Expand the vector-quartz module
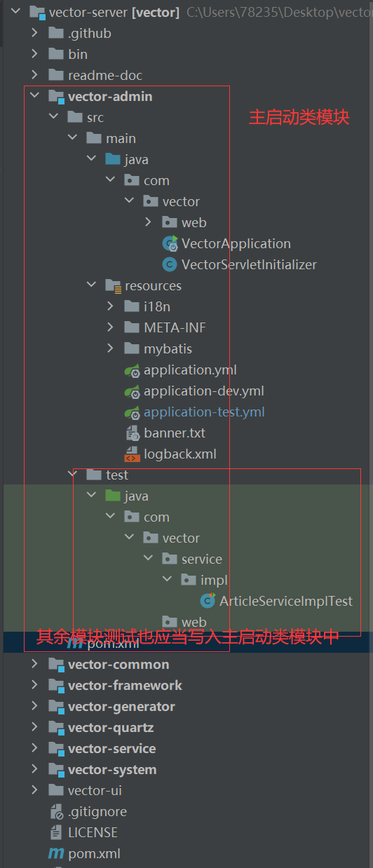The image size is (373, 868). (x=34, y=728)
